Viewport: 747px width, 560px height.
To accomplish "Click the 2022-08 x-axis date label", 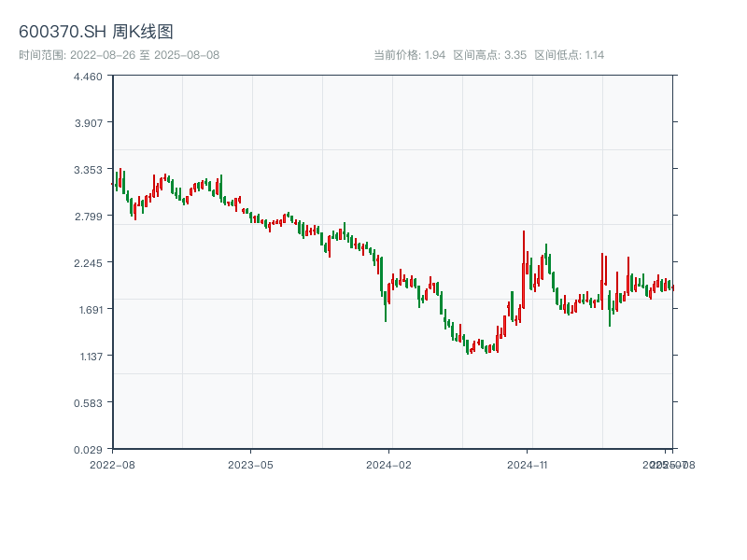I will pyautogui.click(x=112, y=464).
